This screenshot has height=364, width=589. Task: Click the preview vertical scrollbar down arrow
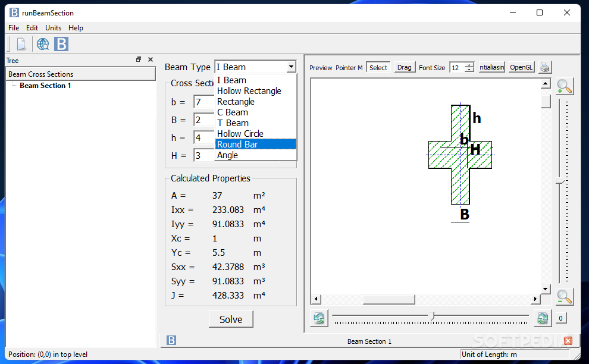pyautogui.click(x=546, y=289)
